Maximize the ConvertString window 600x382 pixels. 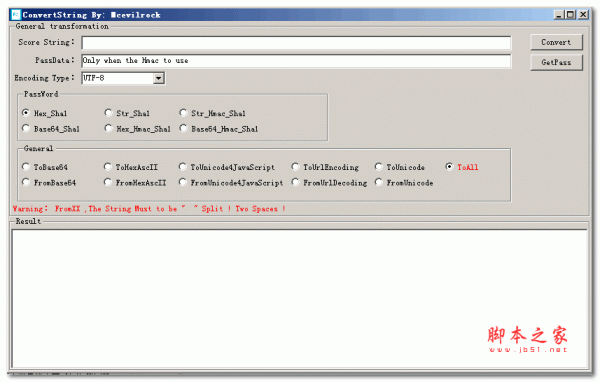[571, 15]
